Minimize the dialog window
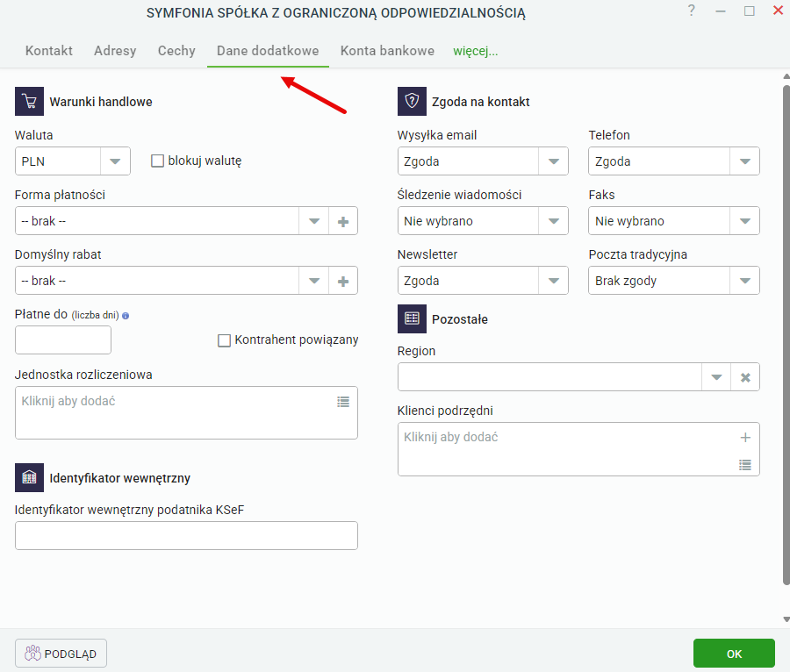The image size is (790, 672). [721, 11]
